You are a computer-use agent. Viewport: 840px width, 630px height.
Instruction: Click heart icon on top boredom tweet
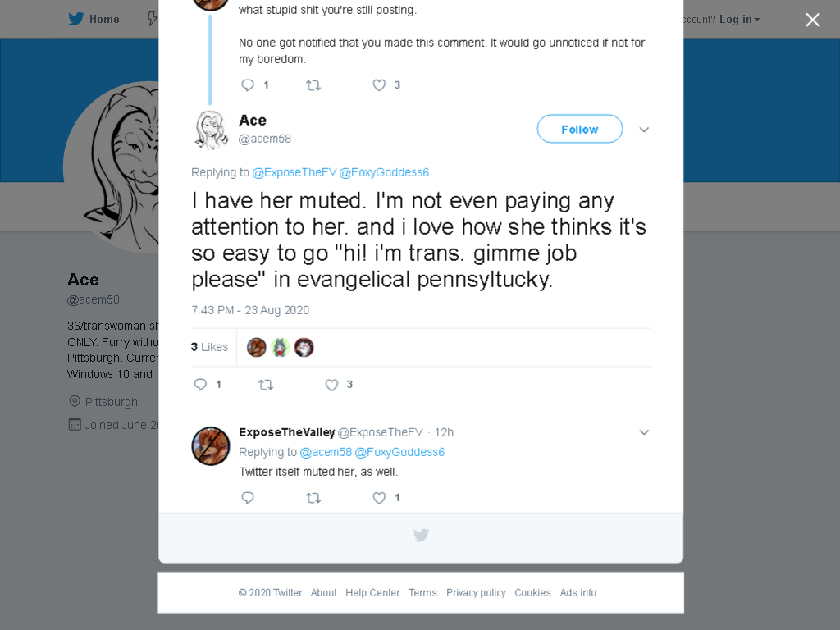click(x=379, y=84)
